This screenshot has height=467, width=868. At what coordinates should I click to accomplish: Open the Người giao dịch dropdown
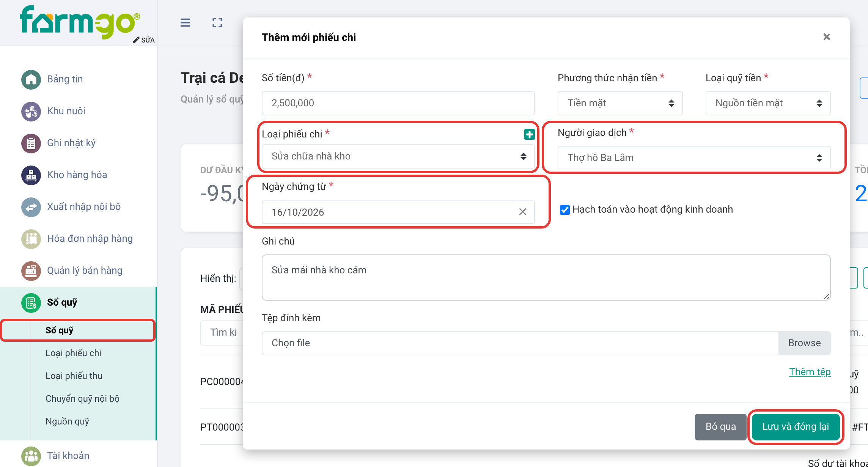[x=694, y=158]
